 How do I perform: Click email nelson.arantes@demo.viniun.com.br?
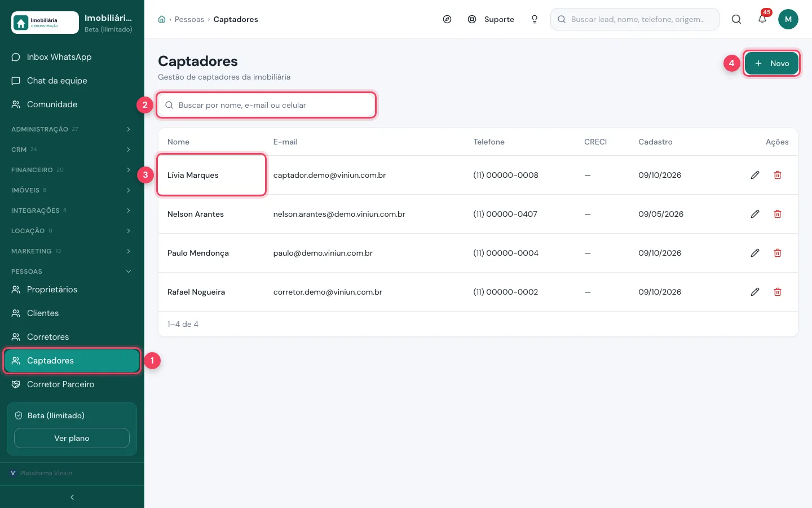click(339, 214)
